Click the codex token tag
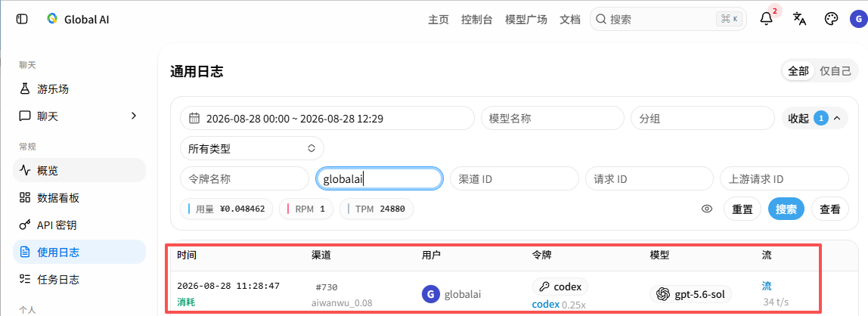The width and height of the screenshot is (868, 316). click(560, 287)
